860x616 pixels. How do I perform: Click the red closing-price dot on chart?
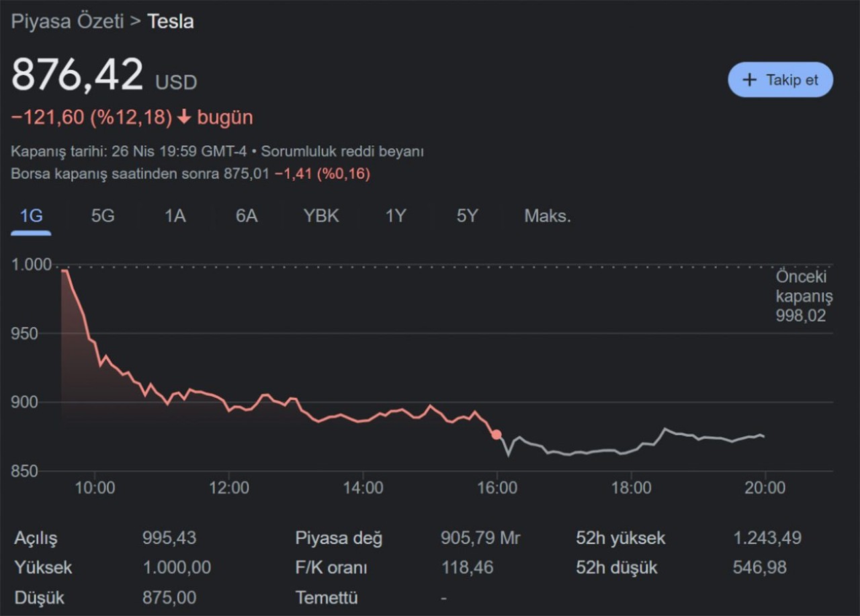click(496, 435)
